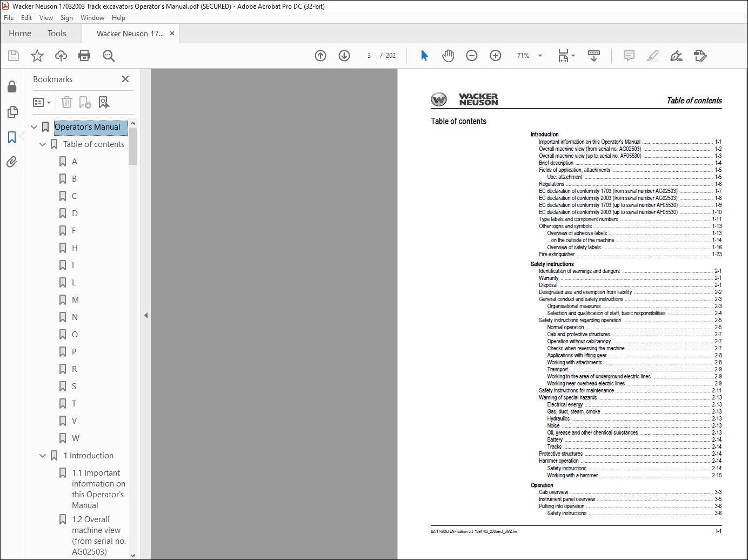Screen dimensions: 748x560
Task: Go to the previous page with the up arrow
Action: tap(320, 56)
